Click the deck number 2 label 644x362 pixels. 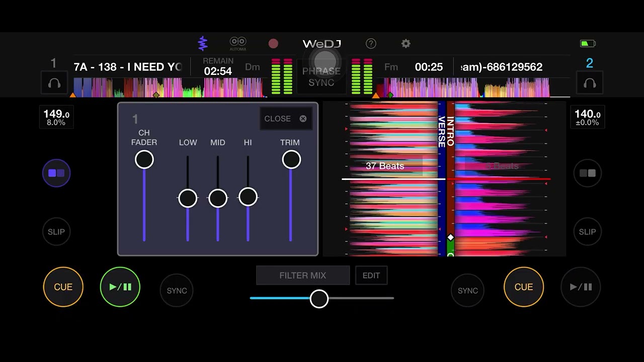590,63
